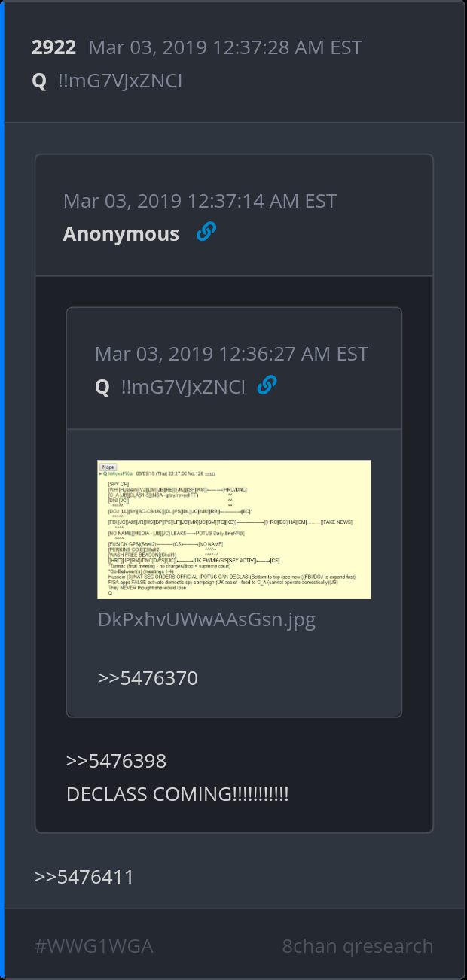Screen dimensions: 467x980
Task: Follow the >>5476398 post reference
Action: coord(116,762)
